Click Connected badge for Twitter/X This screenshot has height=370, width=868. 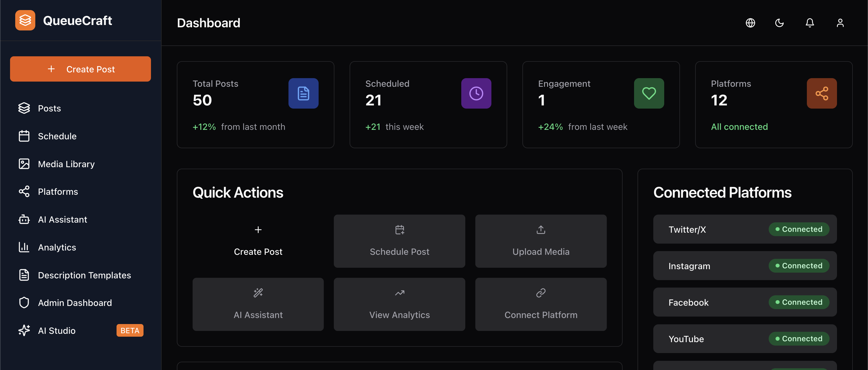tap(799, 229)
